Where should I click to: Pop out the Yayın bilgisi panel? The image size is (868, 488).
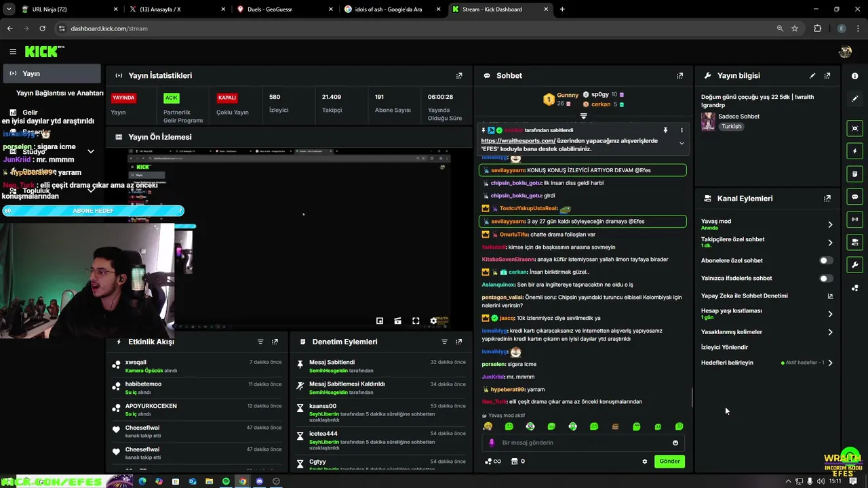pyautogui.click(x=827, y=76)
